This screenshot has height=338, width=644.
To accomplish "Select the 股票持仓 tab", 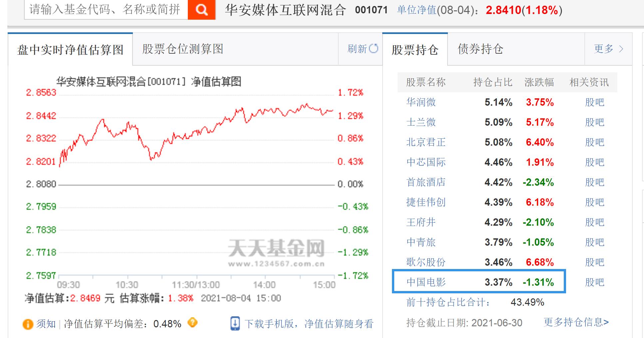I will pos(416,49).
